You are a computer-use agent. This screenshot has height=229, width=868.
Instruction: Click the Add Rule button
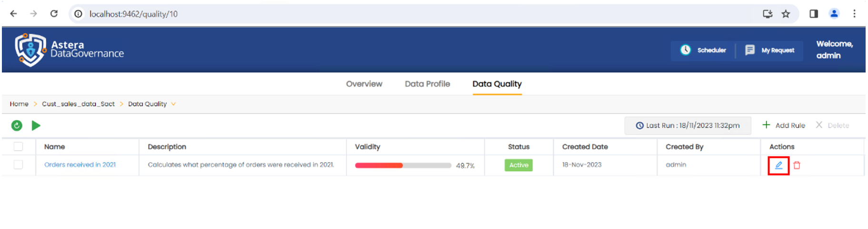point(784,125)
